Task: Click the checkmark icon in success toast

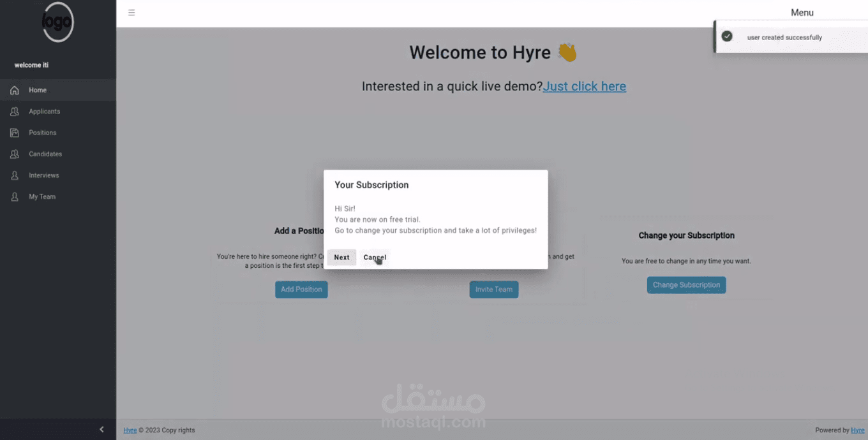Action: (x=727, y=36)
